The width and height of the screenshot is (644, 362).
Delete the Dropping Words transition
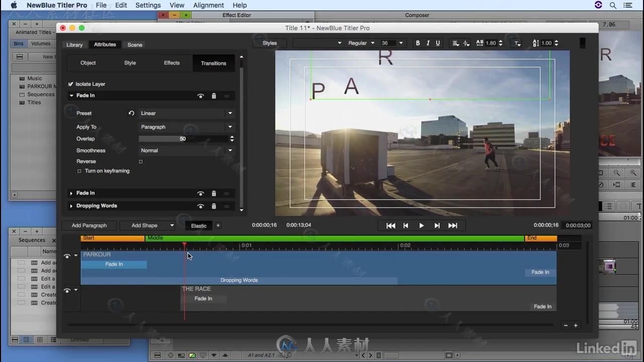[214, 206]
